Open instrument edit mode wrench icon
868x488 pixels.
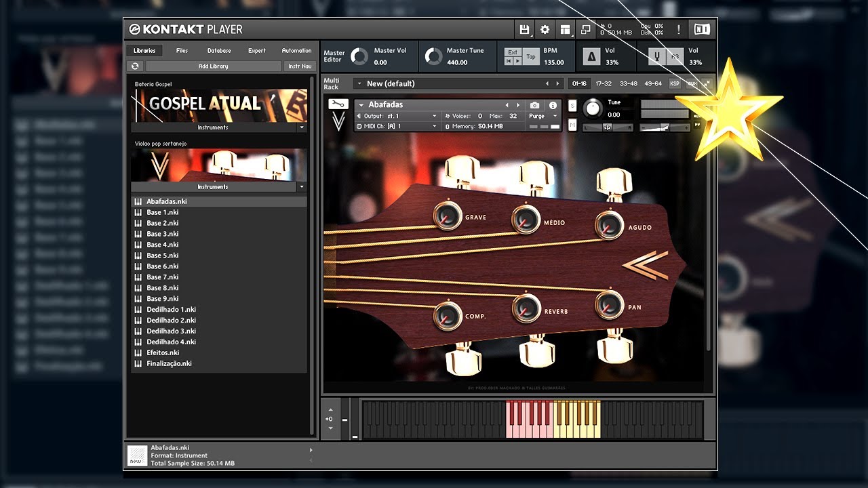pyautogui.click(x=338, y=104)
